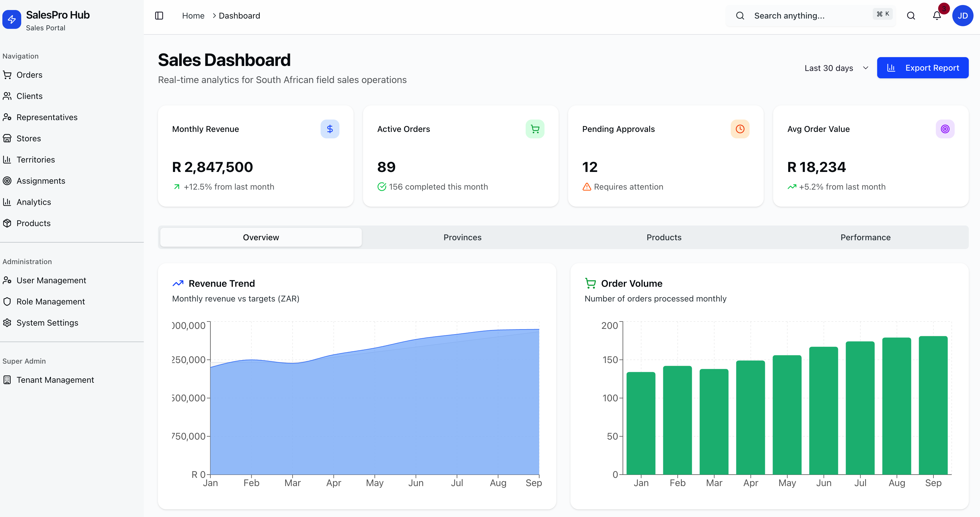Open the JD user avatar menu

coord(963,16)
